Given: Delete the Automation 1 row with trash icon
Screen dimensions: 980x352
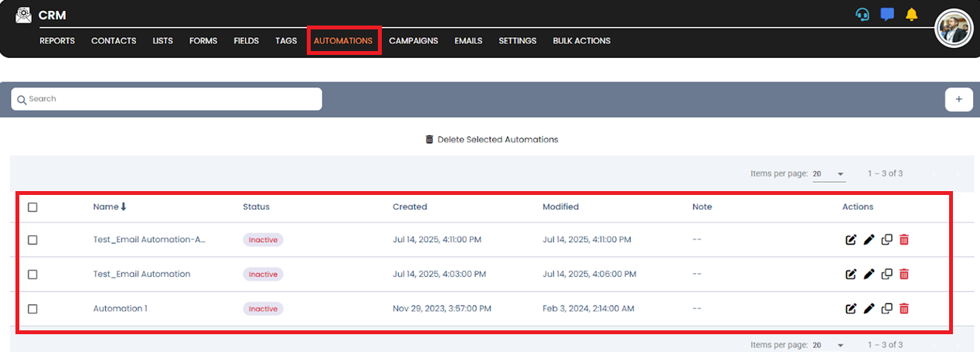Looking at the screenshot, I should (x=904, y=309).
